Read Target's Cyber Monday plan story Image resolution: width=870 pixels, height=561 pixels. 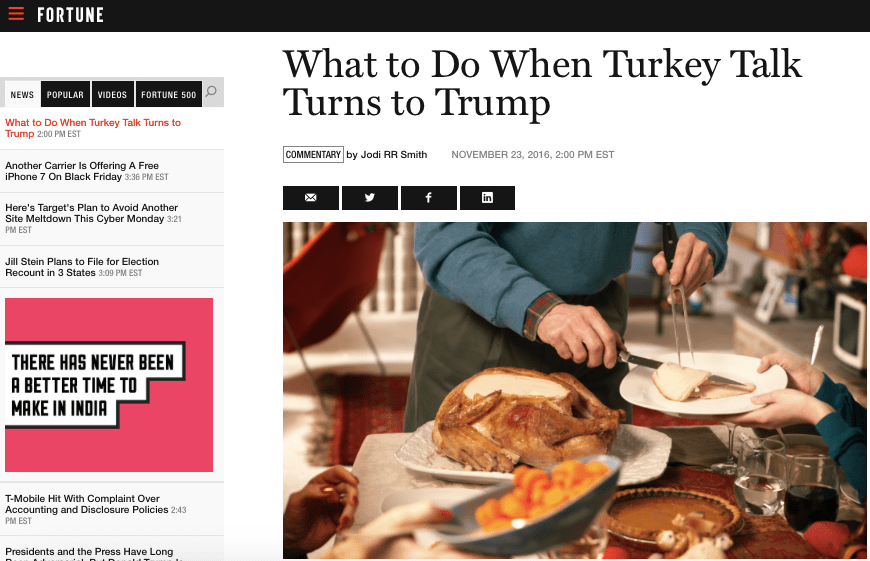point(93,218)
